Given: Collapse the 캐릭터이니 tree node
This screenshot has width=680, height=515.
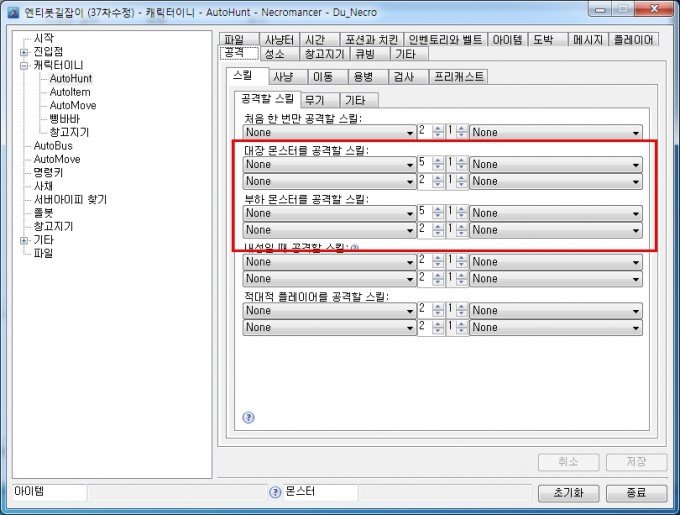Looking at the screenshot, I should tap(24, 65).
